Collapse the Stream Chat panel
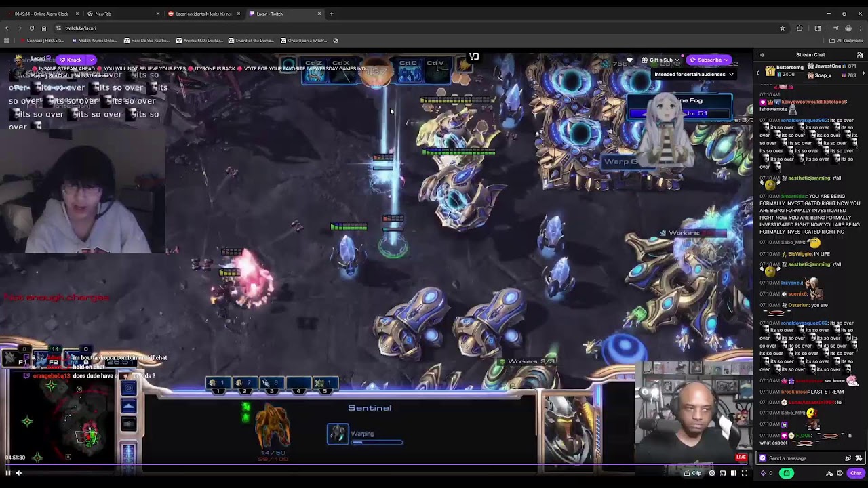 (762, 55)
